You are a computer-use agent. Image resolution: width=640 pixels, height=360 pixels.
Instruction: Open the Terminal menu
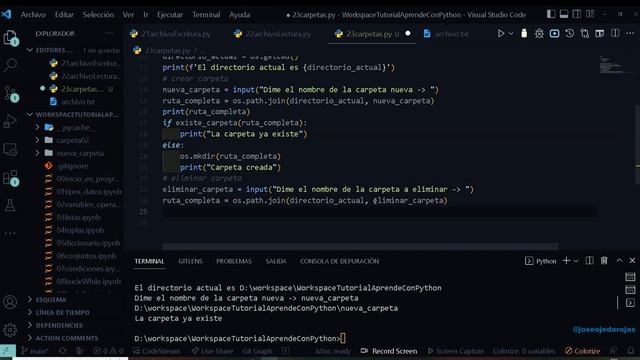(x=206, y=15)
